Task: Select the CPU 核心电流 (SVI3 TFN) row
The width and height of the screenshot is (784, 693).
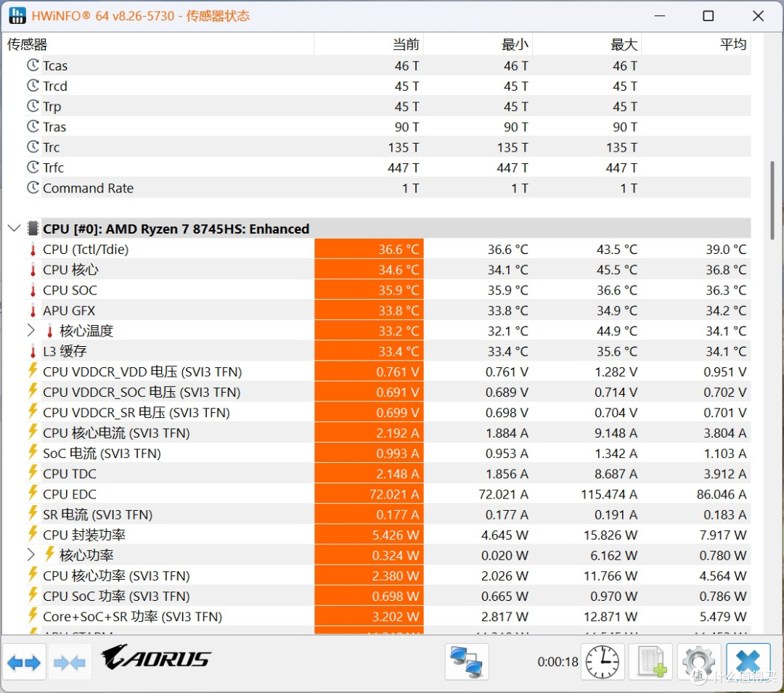Action: point(388,433)
